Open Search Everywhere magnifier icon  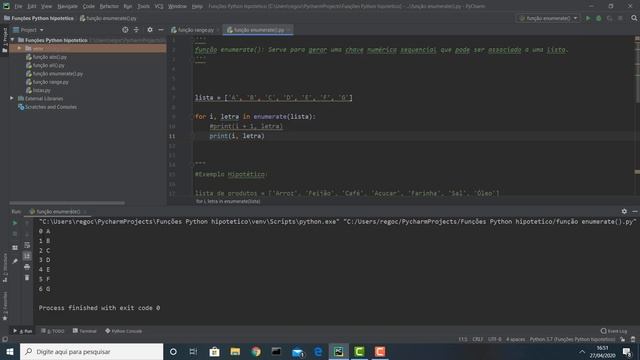(634, 18)
